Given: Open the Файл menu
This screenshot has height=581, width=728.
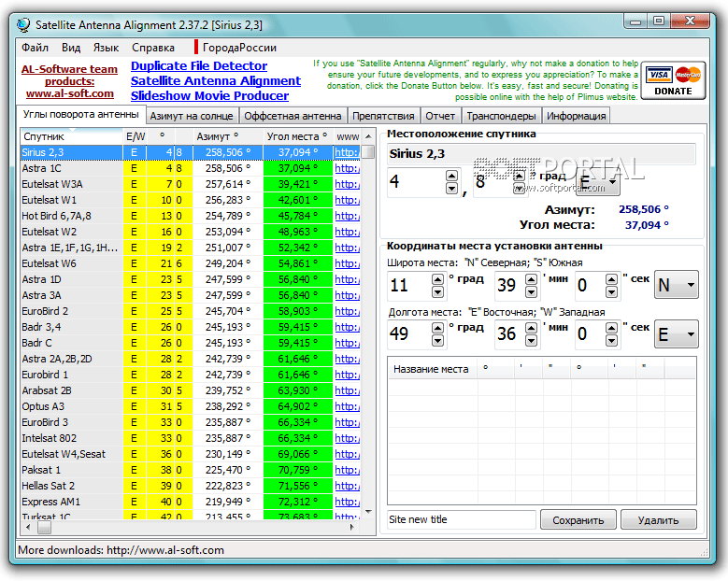Looking at the screenshot, I should [35, 48].
